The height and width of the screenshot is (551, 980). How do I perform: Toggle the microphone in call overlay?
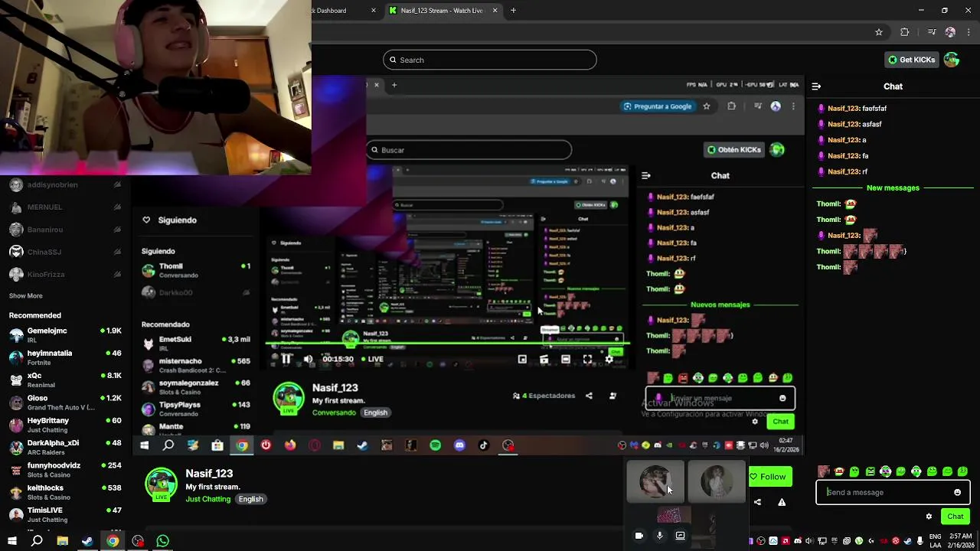(x=660, y=536)
